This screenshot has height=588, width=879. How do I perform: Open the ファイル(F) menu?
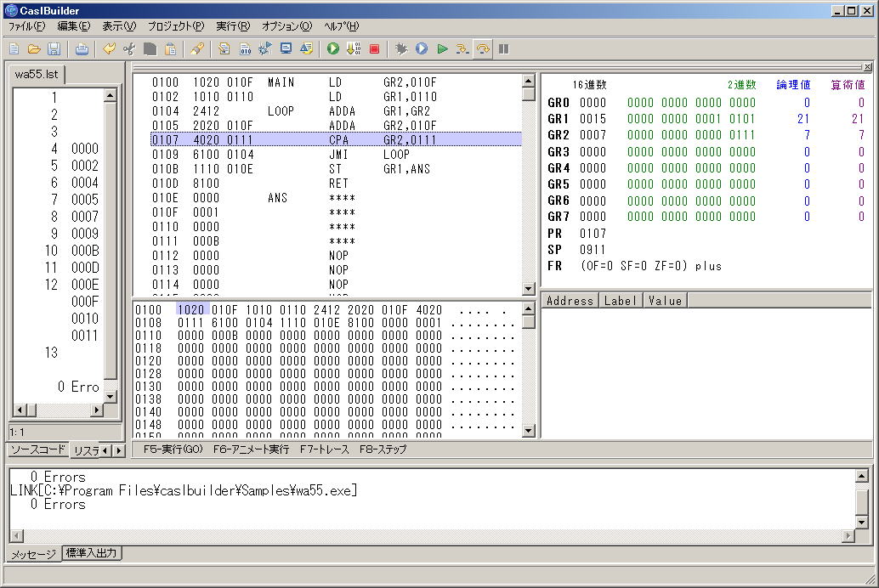point(26,26)
